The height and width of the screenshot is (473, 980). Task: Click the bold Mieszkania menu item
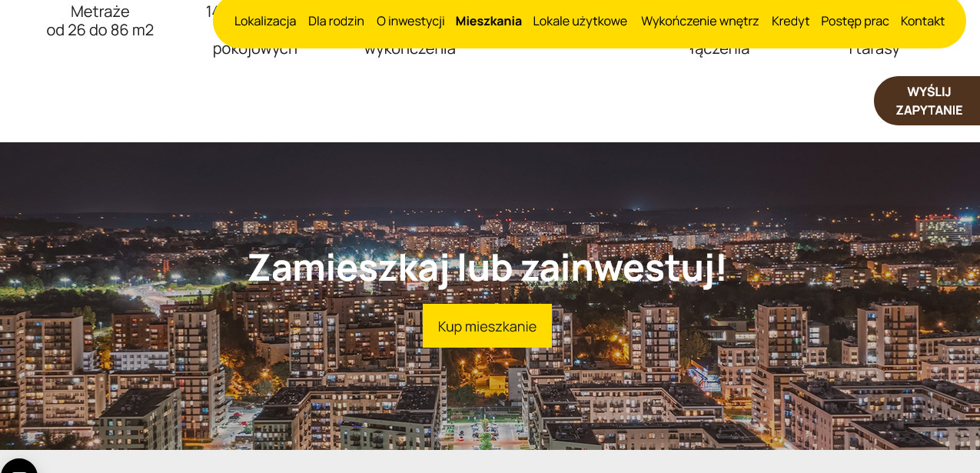pos(489,21)
